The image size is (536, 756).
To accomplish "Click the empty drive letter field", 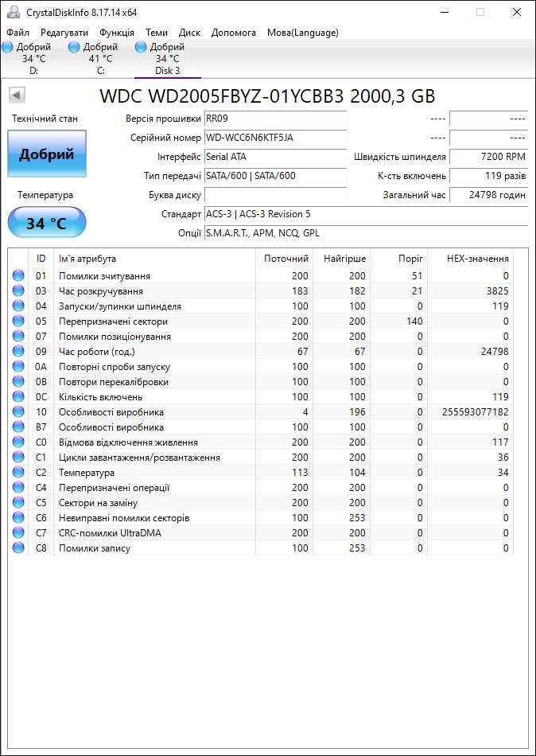I will pos(276,195).
